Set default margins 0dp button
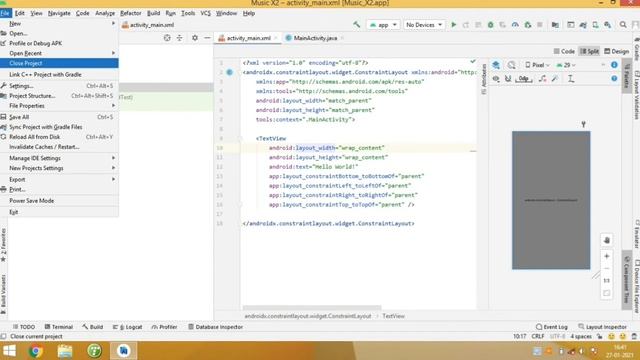 524,79
